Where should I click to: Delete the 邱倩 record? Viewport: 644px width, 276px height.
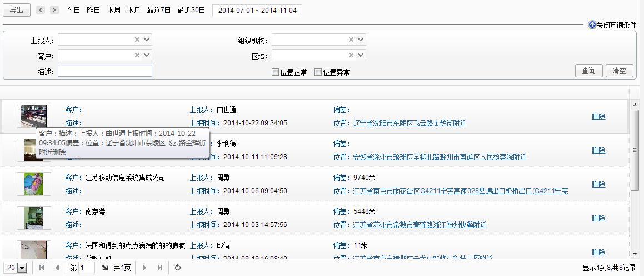pos(598,252)
